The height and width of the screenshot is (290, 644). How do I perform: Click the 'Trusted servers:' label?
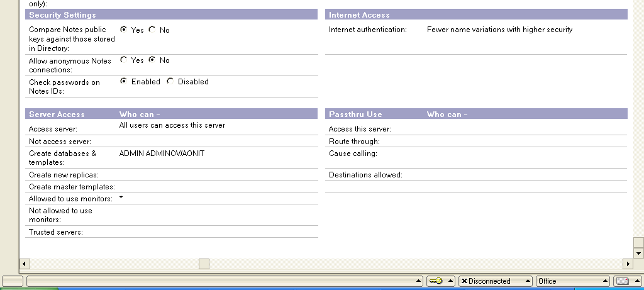click(56, 232)
